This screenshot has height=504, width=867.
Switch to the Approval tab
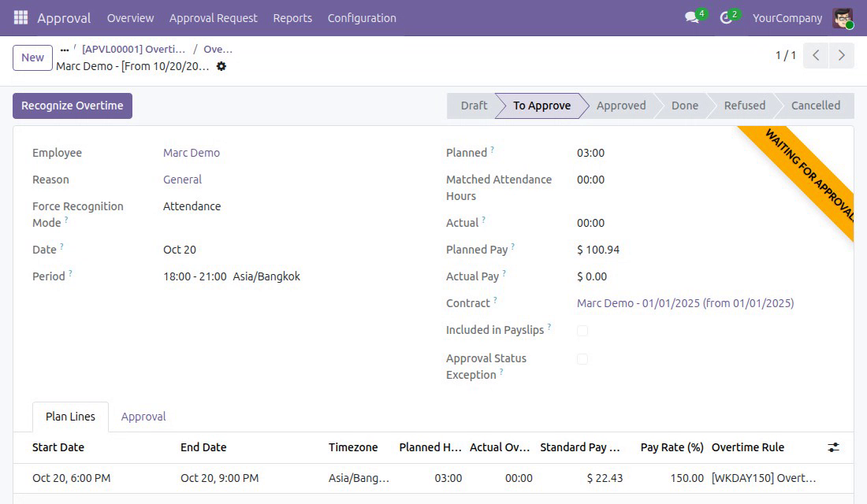(x=143, y=417)
